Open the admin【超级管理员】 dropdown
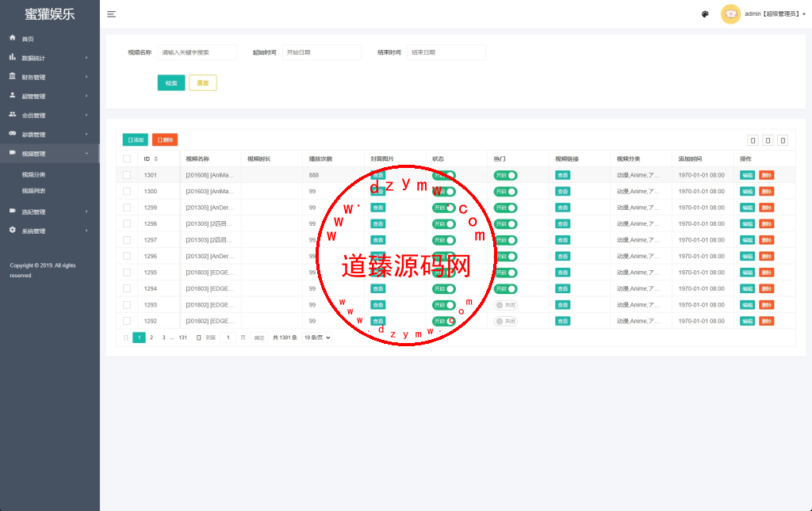The height and width of the screenshot is (511, 812). coord(776,14)
